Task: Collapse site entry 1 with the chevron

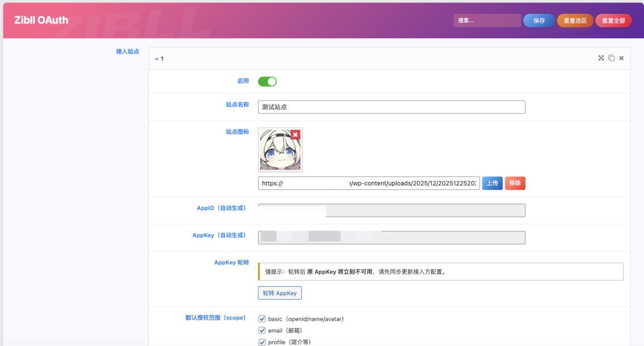Action: pyautogui.click(x=157, y=58)
